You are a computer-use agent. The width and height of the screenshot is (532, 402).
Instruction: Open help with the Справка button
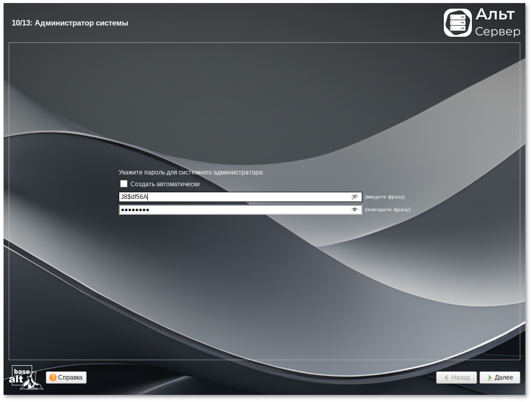coord(66,378)
